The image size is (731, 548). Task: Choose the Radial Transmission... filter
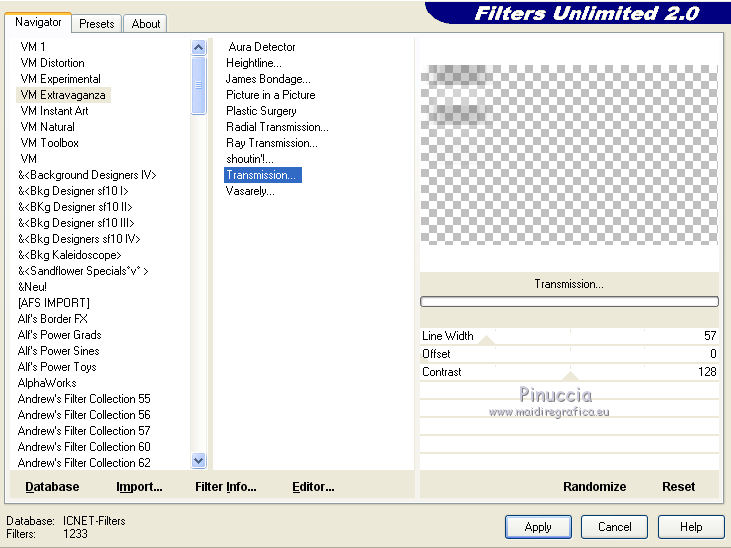click(277, 126)
